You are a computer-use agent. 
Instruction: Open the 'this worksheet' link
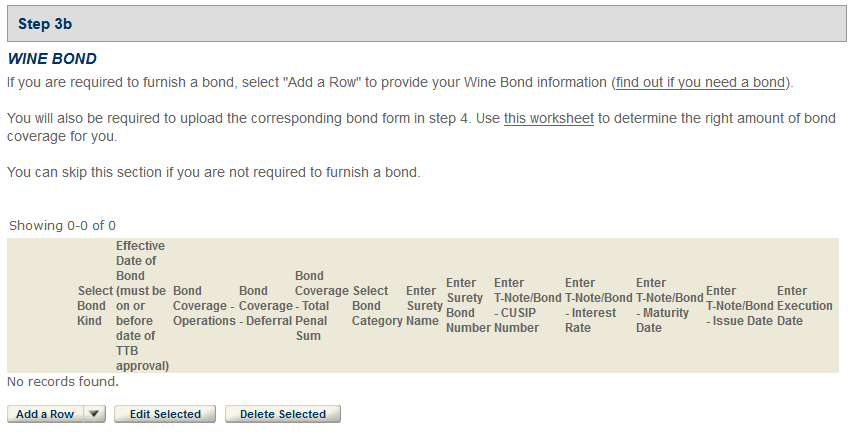[549, 118]
